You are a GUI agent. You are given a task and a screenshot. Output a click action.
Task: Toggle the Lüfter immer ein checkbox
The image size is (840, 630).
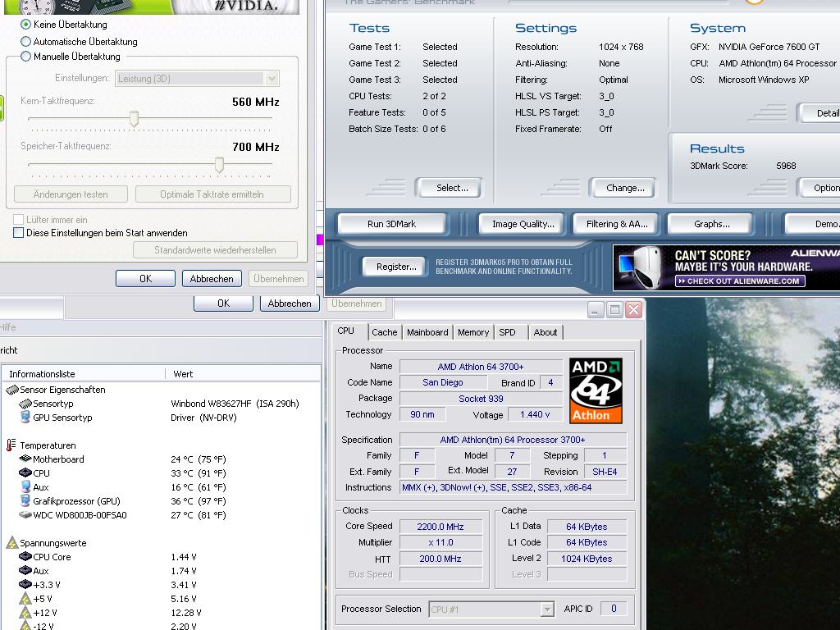[18, 220]
